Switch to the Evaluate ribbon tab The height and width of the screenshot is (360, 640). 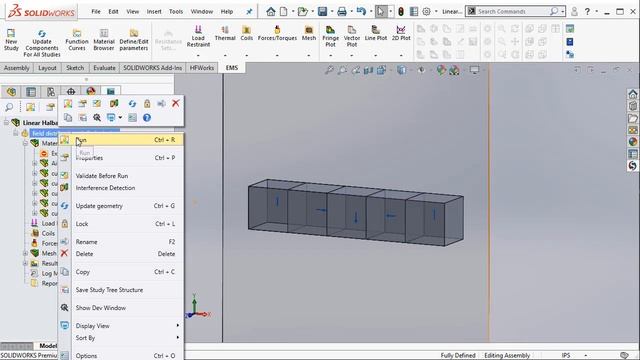click(104, 68)
